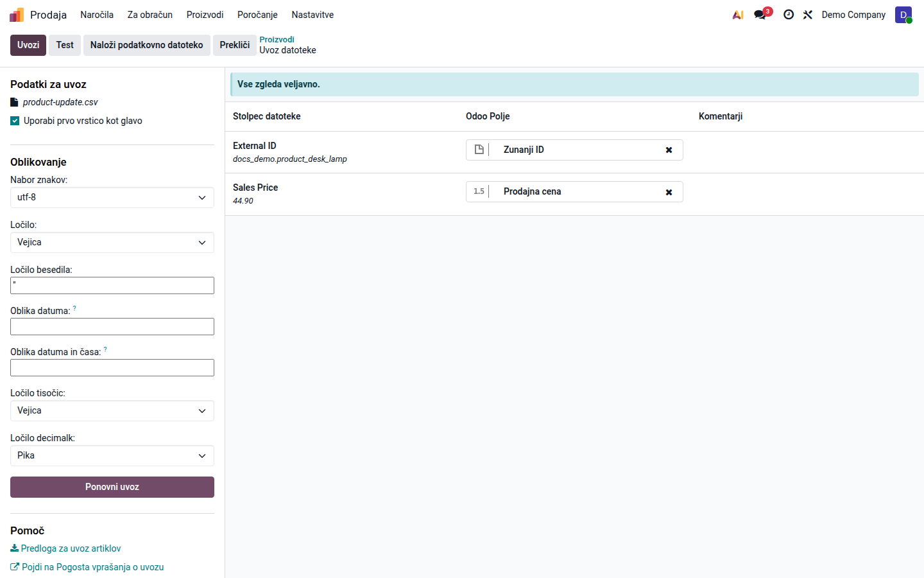Screen dimensions: 924x578
Task: Focus the Oblika datuma input field
Action: pyautogui.click(x=112, y=327)
